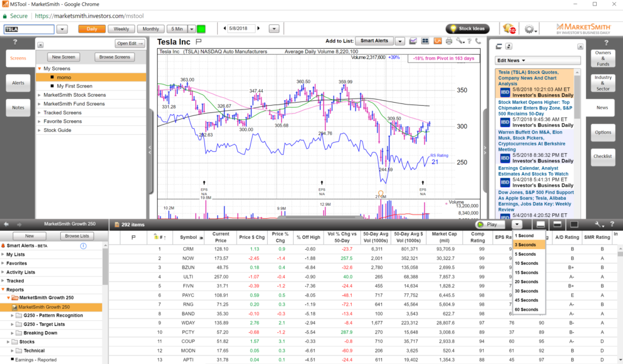Expand MarketSmith Stock Screens
The width and height of the screenshot is (623, 364).
coord(40,95)
